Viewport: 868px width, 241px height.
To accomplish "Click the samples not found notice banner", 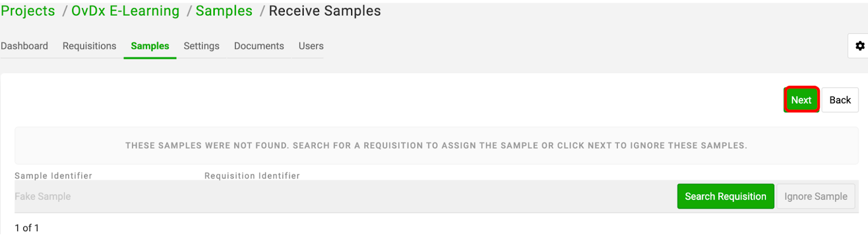I will 436,145.
